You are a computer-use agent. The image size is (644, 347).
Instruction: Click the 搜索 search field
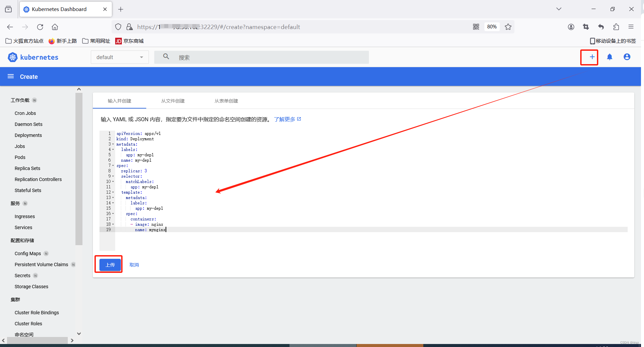261,57
